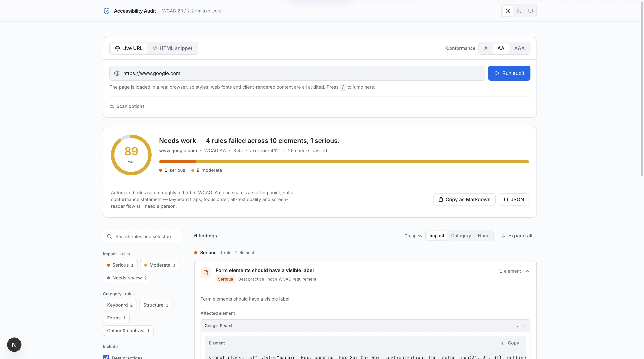
Task: Click the Search rules and selectors box
Action: (x=143, y=237)
